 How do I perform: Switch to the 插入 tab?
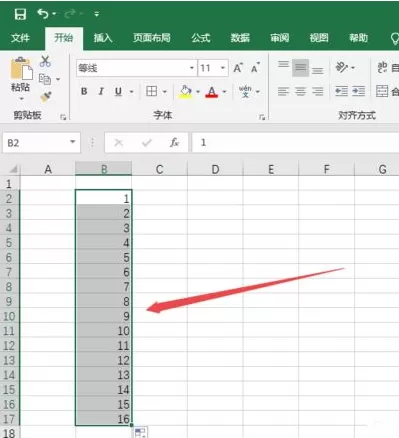(103, 38)
